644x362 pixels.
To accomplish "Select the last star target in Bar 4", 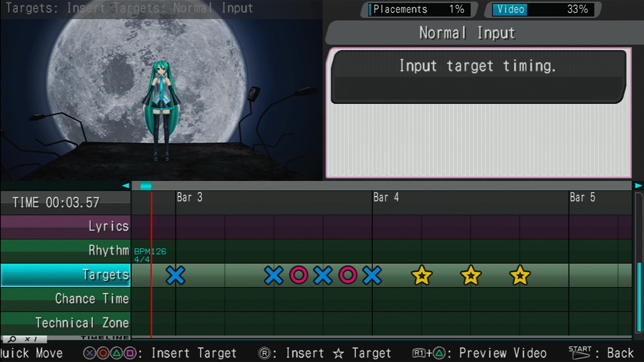I will (520, 276).
